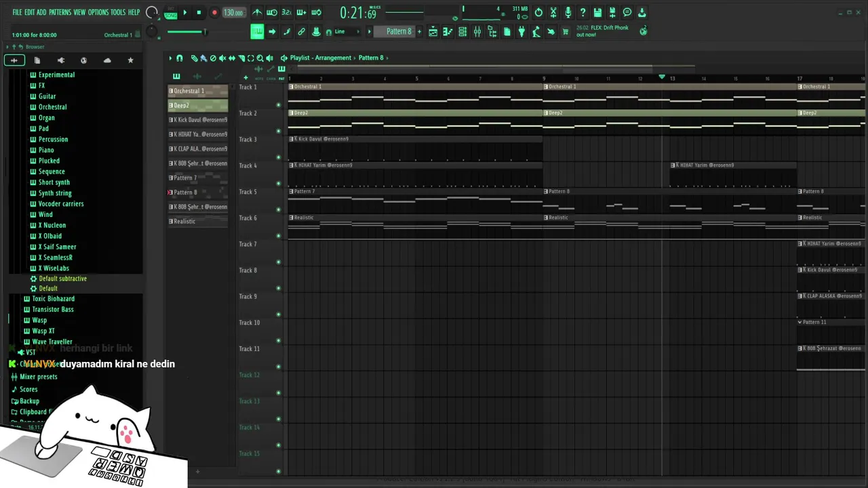
Task: Open the EDIT menu
Action: pyautogui.click(x=30, y=12)
